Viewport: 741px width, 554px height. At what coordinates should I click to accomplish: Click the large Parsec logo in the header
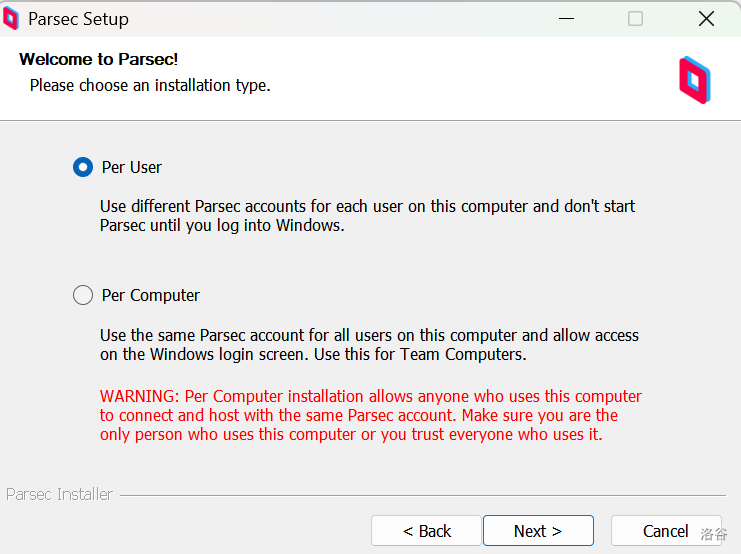click(x=694, y=80)
